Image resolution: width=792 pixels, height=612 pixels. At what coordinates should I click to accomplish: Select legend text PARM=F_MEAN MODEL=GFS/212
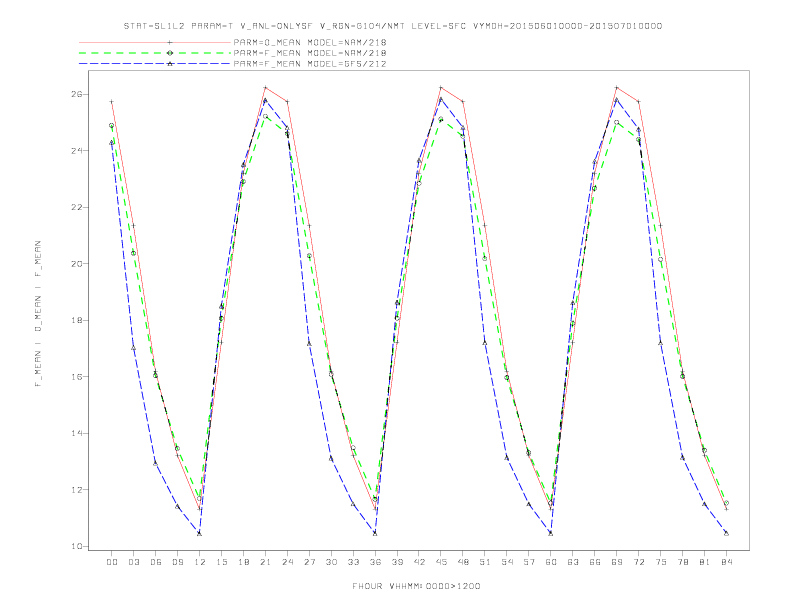(x=310, y=64)
